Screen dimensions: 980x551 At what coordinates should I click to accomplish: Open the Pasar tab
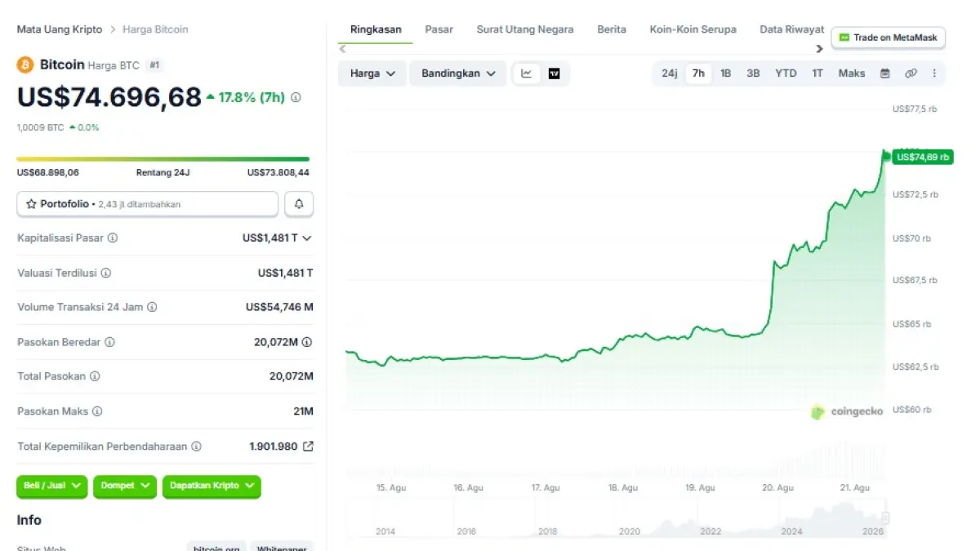click(439, 29)
